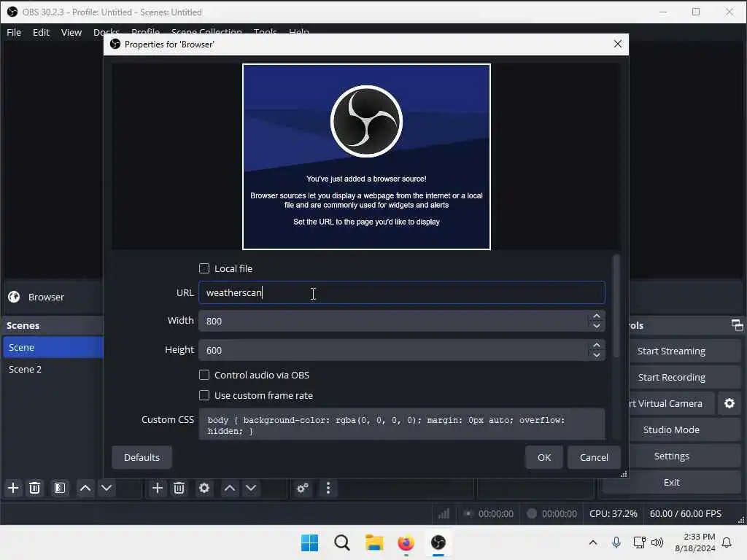Viewport: 747px width, 560px height.
Task: Click the Custom CSS text area
Action: [x=402, y=425]
